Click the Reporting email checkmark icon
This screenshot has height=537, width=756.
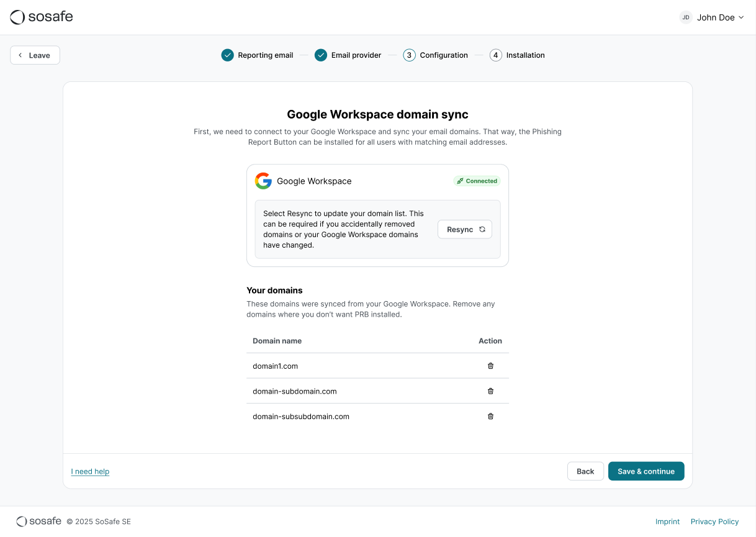pyautogui.click(x=227, y=55)
